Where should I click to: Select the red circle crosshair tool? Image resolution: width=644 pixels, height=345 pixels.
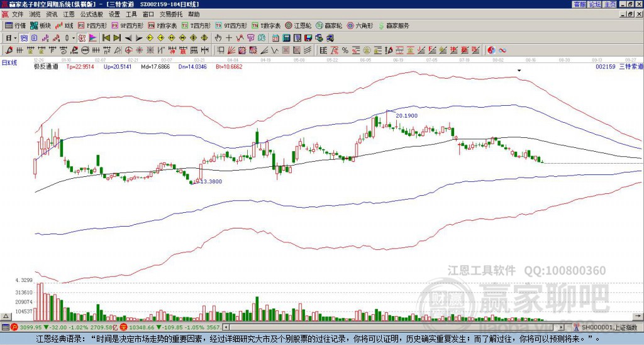pos(128,50)
